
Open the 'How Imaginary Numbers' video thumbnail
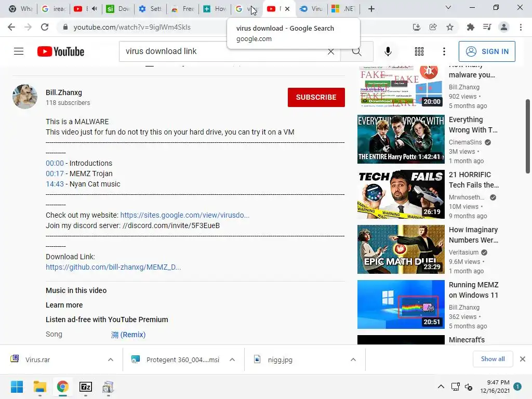pos(401,249)
